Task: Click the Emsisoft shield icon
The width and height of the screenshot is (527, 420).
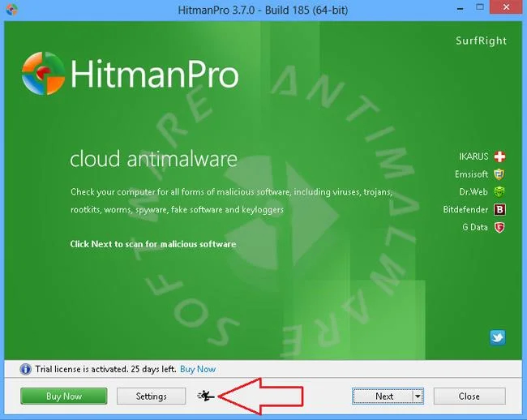Action: tap(499, 174)
